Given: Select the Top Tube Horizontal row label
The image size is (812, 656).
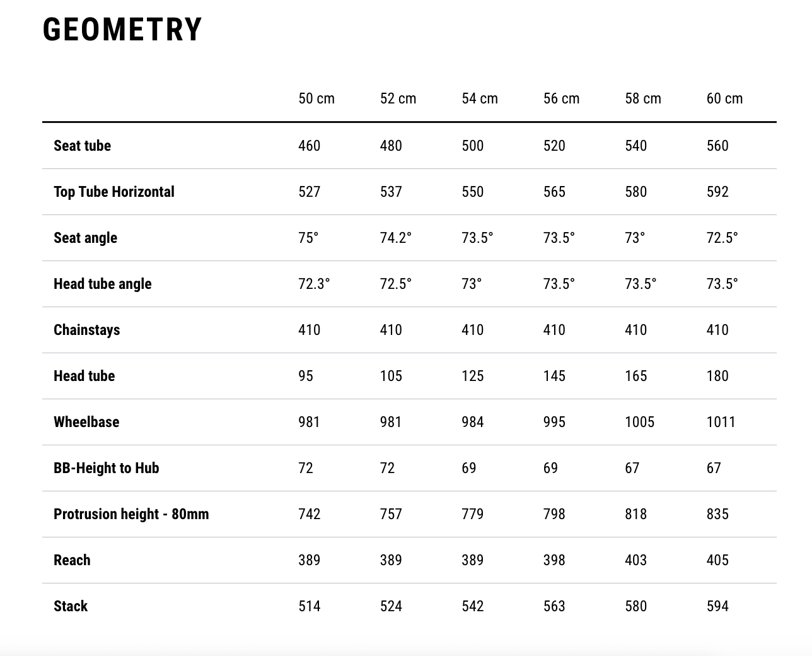Looking at the screenshot, I should click(x=114, y=192).
